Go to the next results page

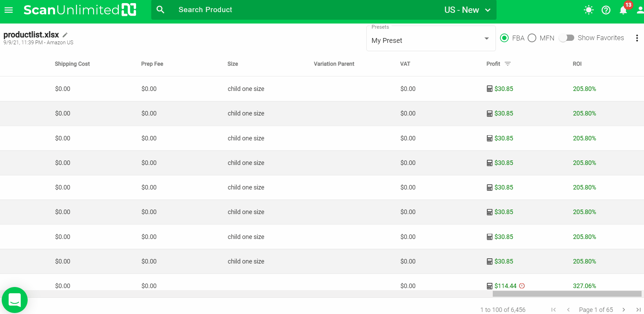(x=624, y=310)
